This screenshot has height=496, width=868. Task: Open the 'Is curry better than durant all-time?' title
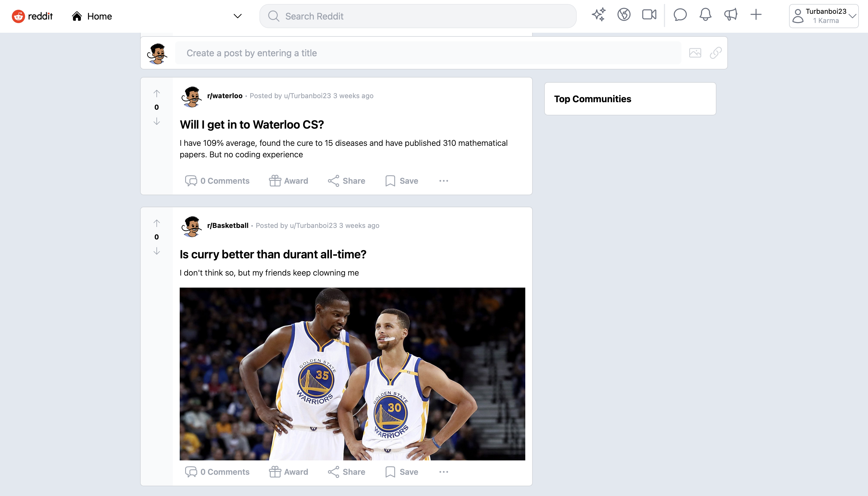273,255
